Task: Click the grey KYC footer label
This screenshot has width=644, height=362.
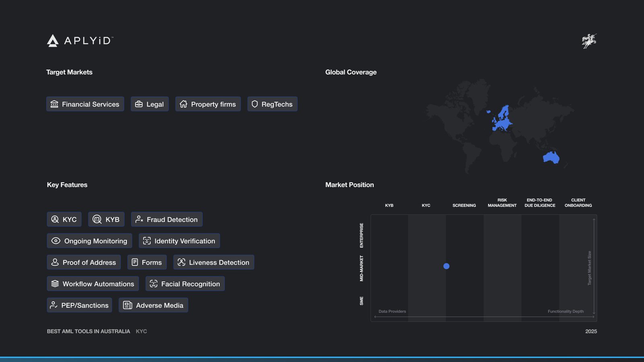Action: [x=141, y=331]
